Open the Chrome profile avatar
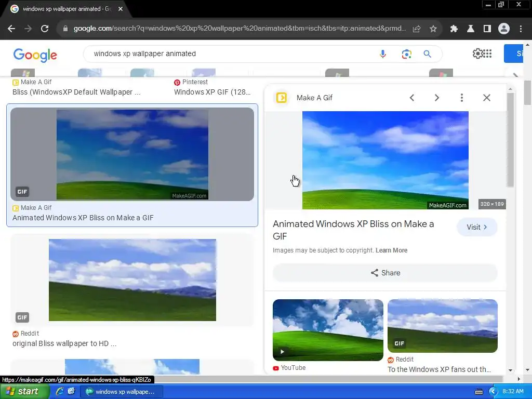This screenshot has height=399, width=532. point(504,29)
